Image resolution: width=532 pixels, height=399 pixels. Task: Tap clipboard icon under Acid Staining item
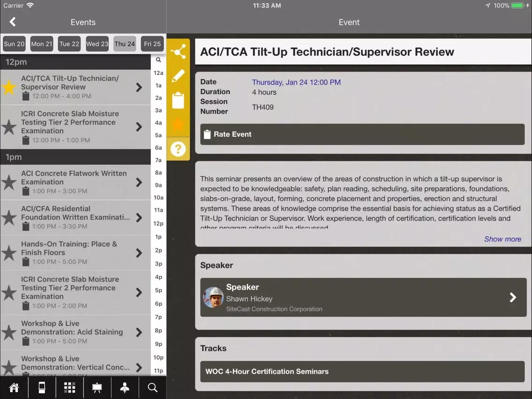[26, 341]
